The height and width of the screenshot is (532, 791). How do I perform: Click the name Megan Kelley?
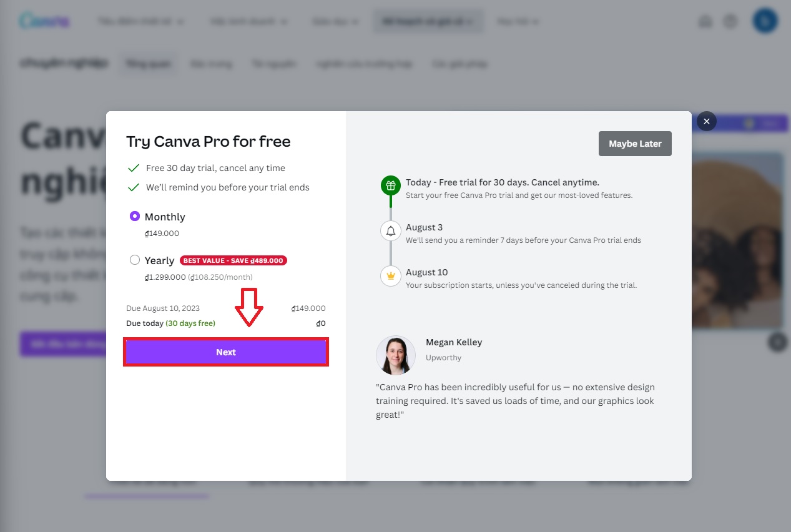(454, 342)
